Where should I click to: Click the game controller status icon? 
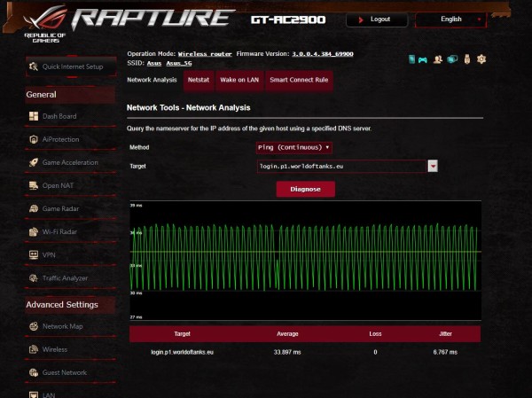[x=422, y=60]
